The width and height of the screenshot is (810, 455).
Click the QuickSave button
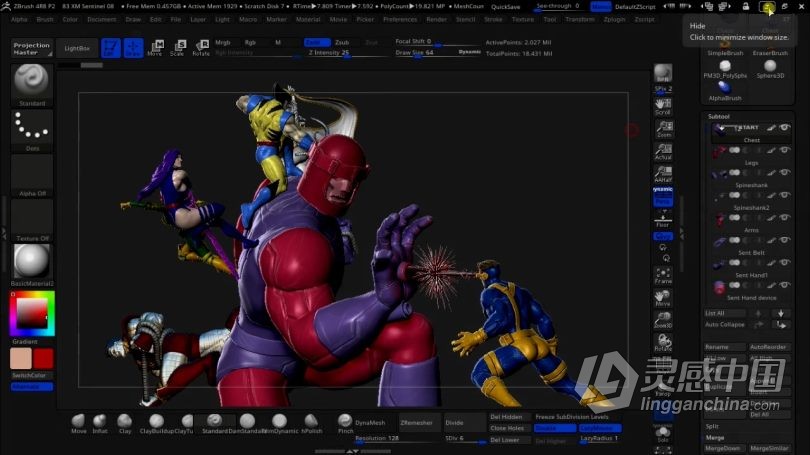pos(505,7)
